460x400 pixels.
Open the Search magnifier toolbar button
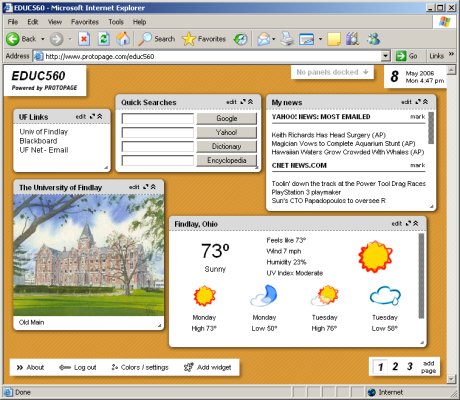coord(156,39)
